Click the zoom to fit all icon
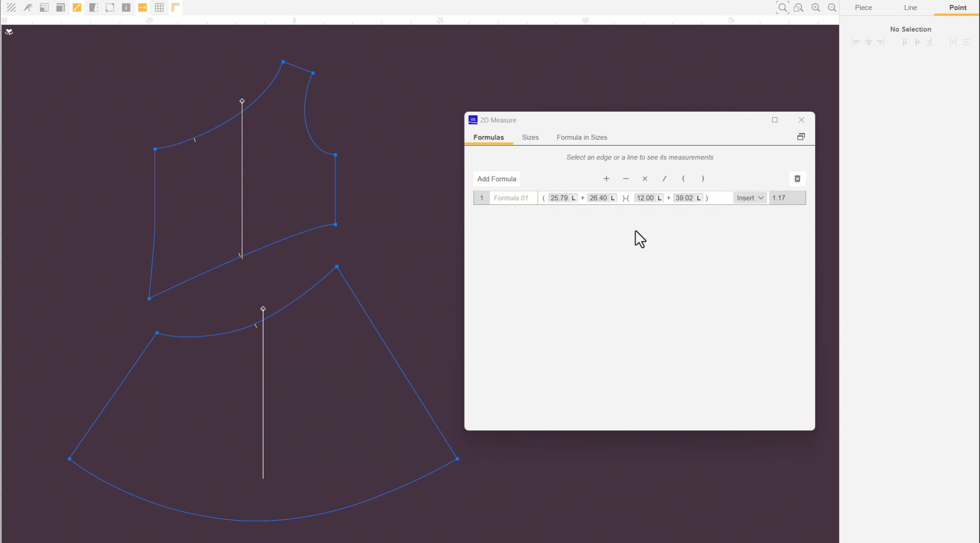Image resolution: width=980 pixels, height=543 pixels. pyautogui.click(x=782, y=8)
